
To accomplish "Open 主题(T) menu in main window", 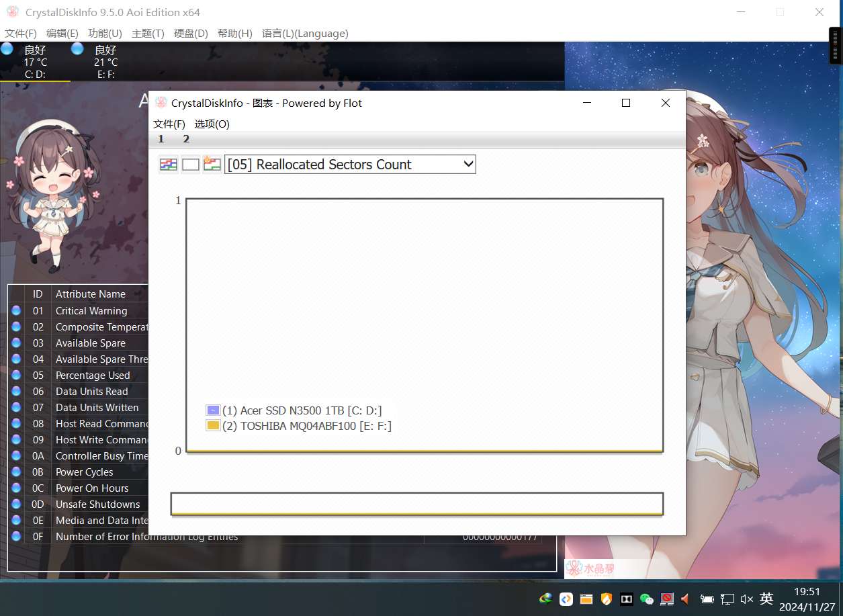I will coord(148,33).
